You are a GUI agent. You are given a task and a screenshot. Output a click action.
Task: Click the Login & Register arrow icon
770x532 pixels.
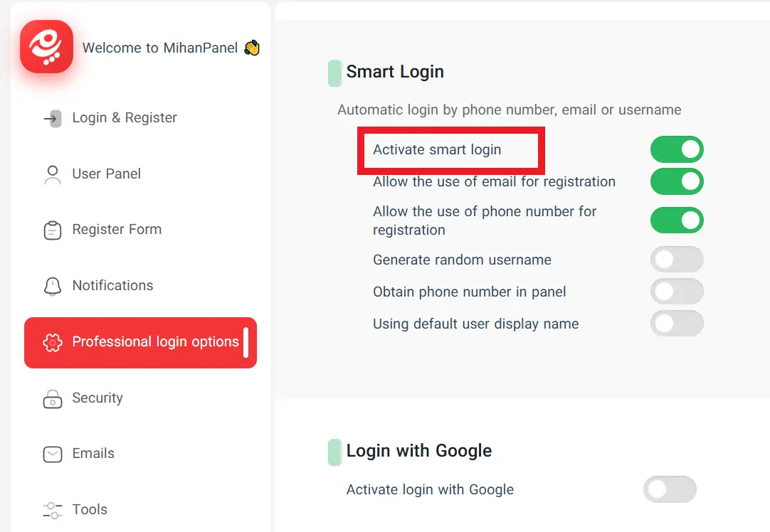coord(52,118)
